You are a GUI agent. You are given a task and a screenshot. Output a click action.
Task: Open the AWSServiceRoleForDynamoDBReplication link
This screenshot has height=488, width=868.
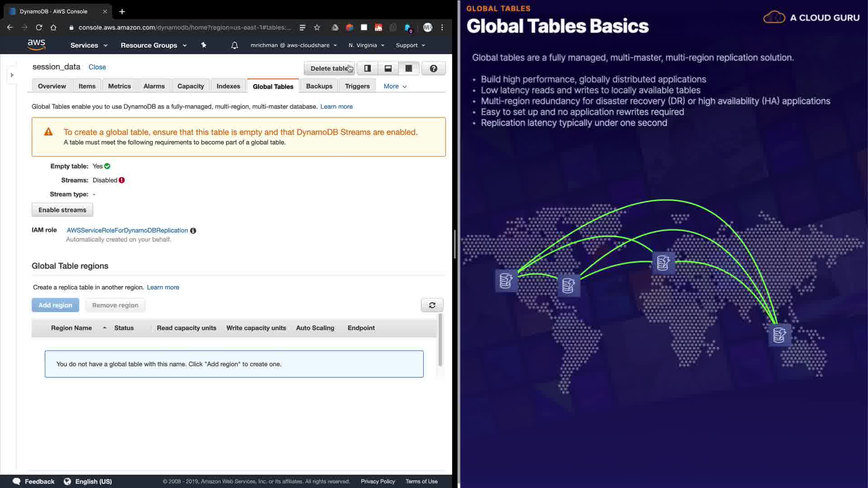coord(127,230)
